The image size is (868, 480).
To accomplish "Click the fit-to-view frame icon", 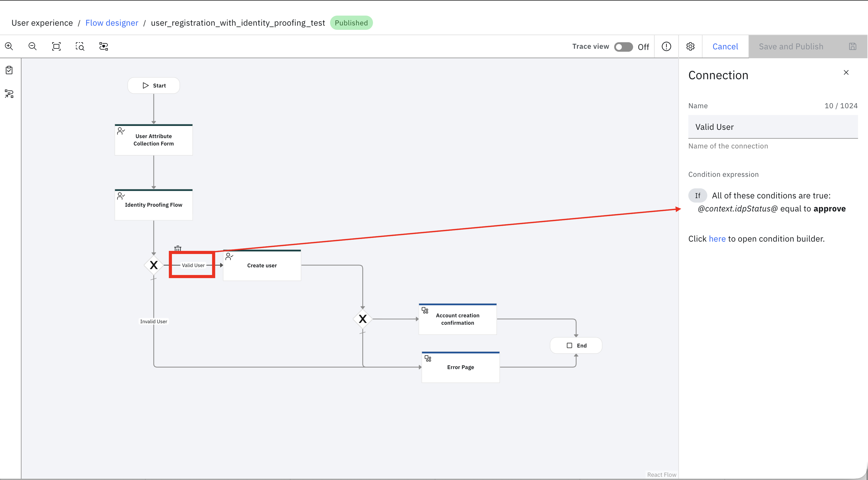I will (56, 46).
